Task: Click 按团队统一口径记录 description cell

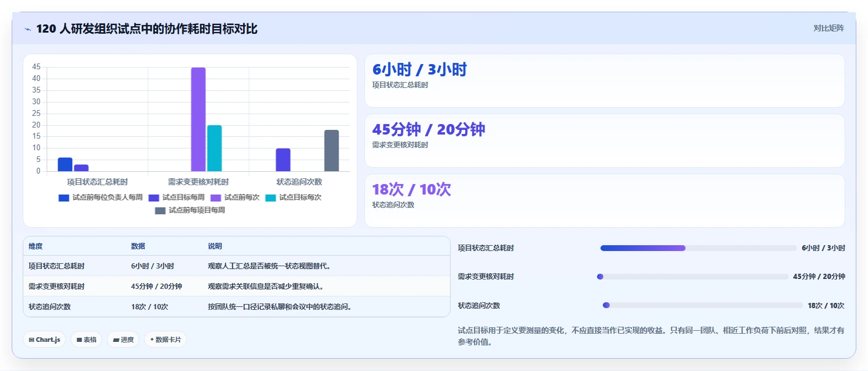Action: (281, 307)
